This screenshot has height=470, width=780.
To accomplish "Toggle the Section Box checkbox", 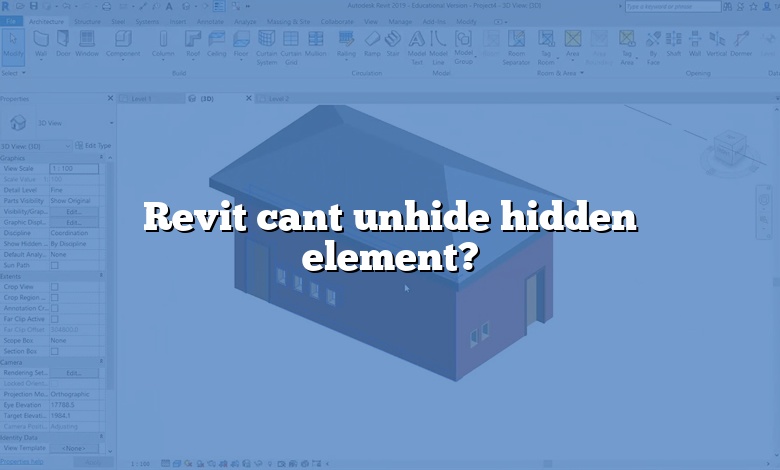I will pos(55,352).
